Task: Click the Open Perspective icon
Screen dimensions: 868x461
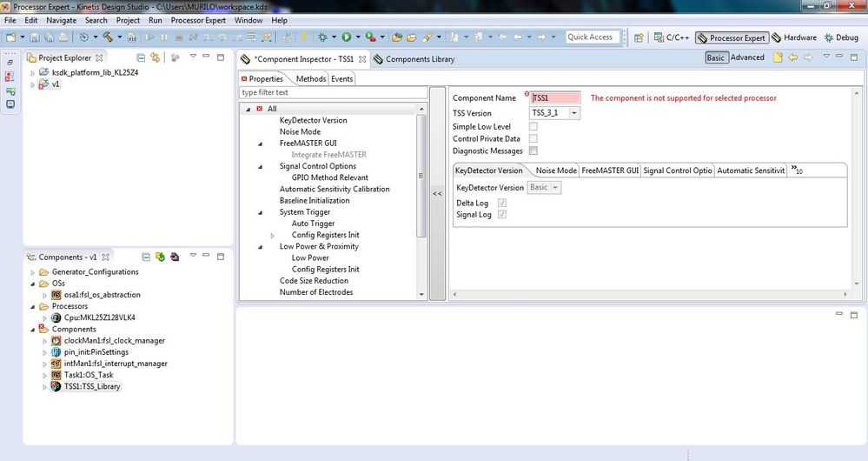Action: (639, 37)
